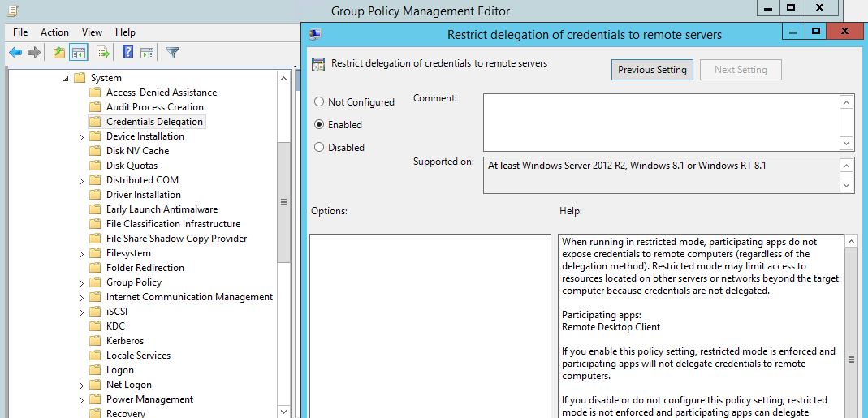
Task: Expand the Device Installation node
Action: (x=82, y=136)
